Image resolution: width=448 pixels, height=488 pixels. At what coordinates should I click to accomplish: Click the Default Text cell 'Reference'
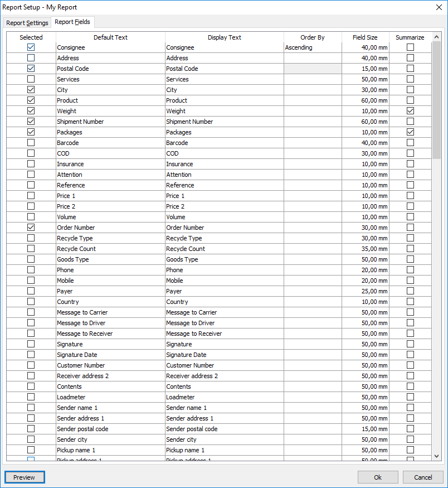(111, 185)
